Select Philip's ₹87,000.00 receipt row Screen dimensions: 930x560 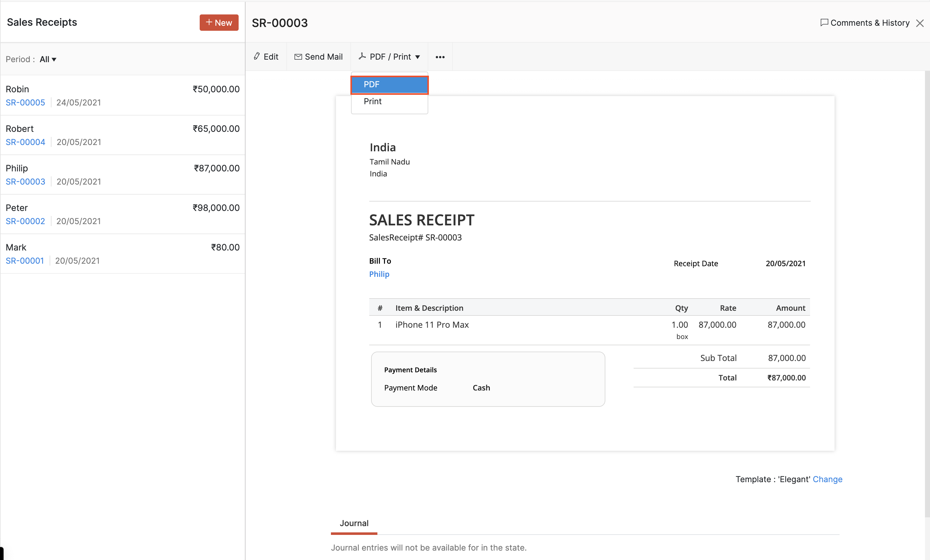click(x=122, y=174)
